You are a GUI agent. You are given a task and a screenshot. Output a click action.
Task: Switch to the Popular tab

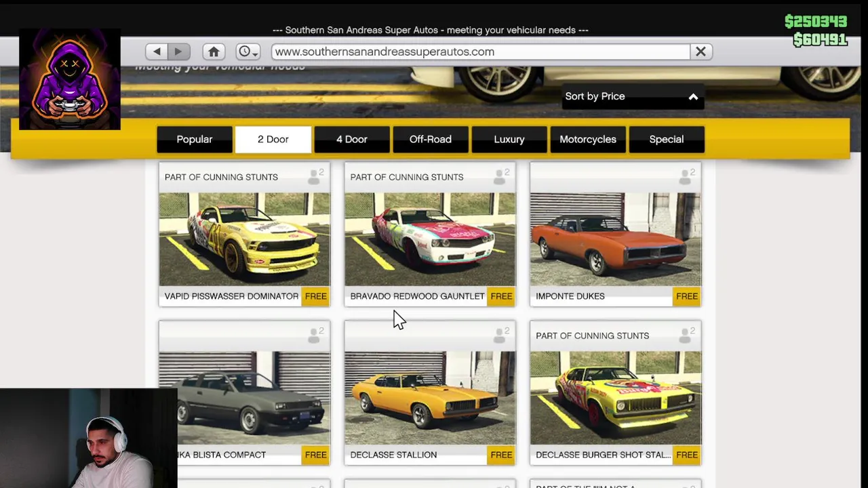pyautogui.click(x=195, y=139)
